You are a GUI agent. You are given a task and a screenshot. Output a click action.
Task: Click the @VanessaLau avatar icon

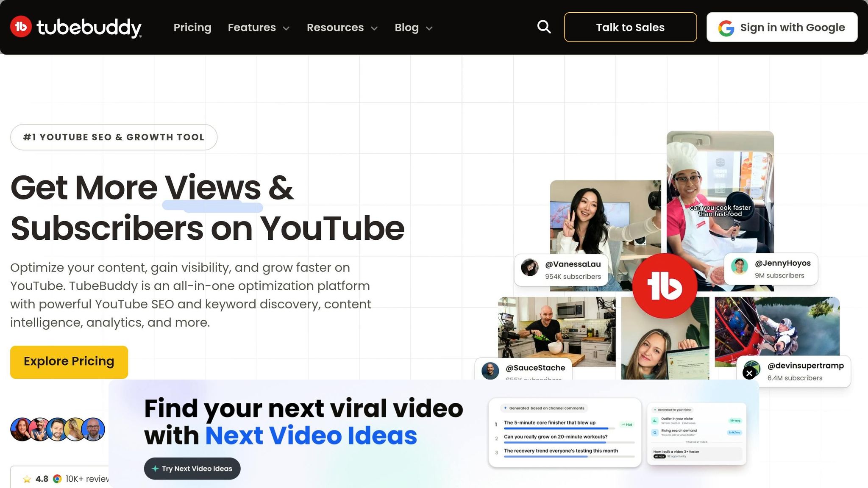pyautogui.click(x=530, y=267)
